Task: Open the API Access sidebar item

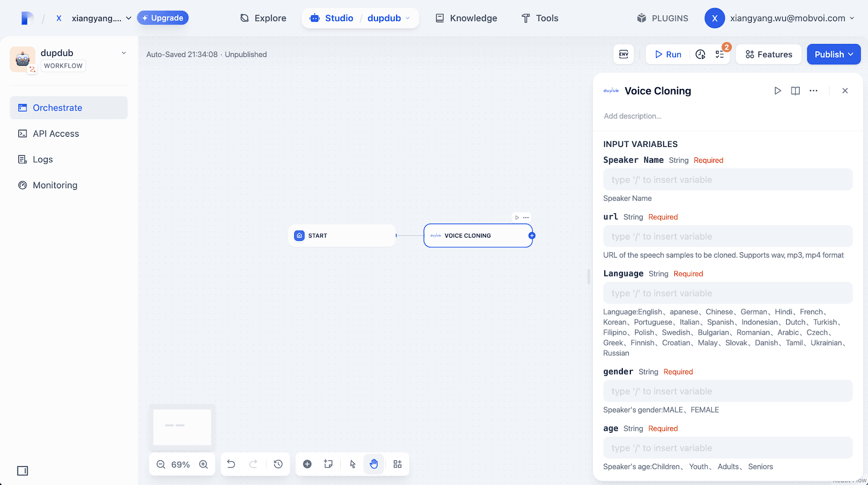Action: pyautogui.click(x=56, y=133)
